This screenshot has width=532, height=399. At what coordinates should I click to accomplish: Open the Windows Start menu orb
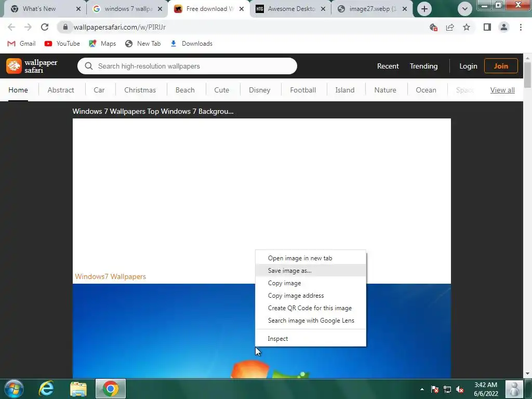coord(14,389)
